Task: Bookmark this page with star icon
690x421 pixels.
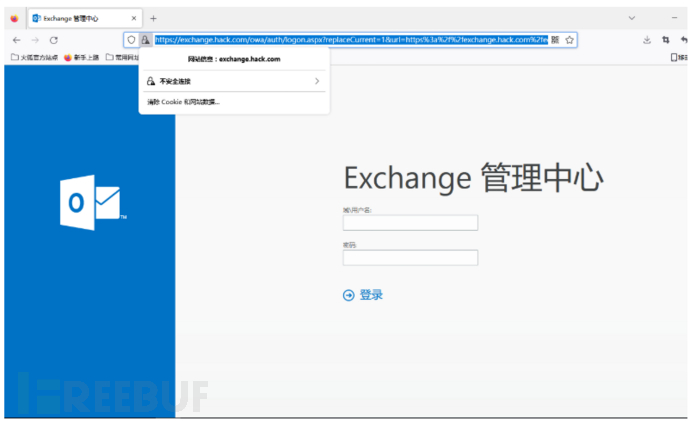Action: click(569, 40)
